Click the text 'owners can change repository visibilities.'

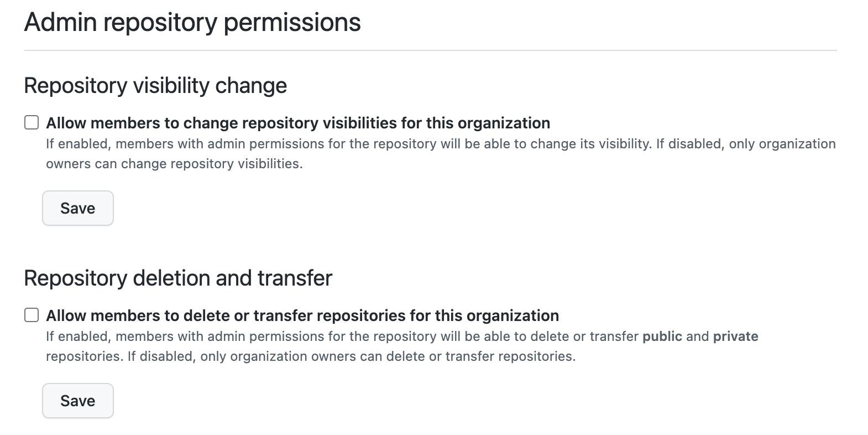[x=174, y=164]
